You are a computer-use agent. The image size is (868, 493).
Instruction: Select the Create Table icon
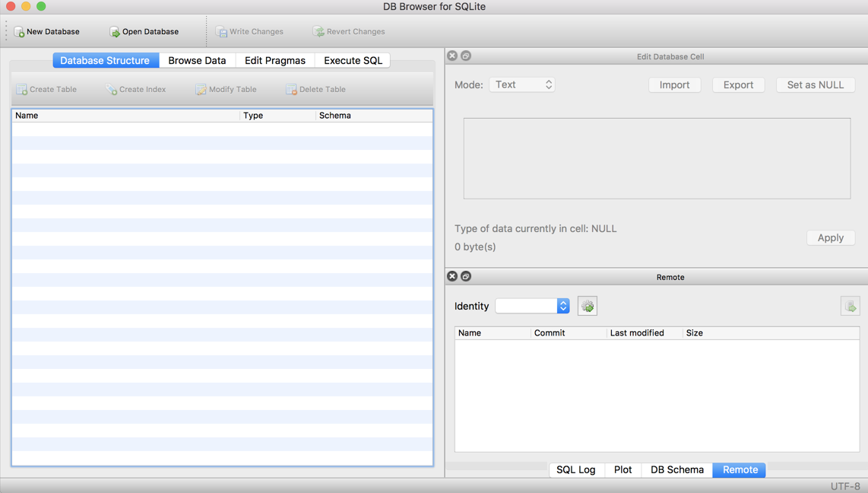coord(21,89)
